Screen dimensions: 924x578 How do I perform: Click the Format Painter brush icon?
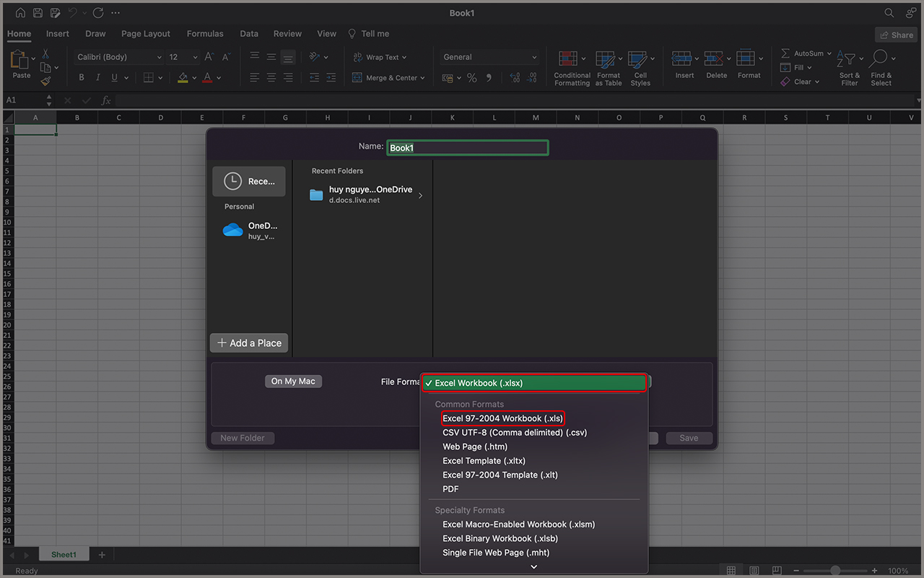[45, 82]
